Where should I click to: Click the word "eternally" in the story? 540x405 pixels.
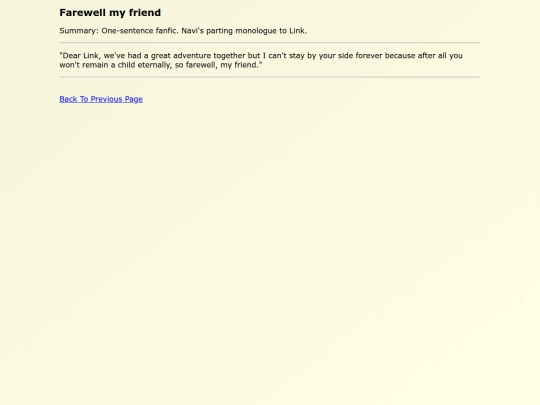coord(155,65)
